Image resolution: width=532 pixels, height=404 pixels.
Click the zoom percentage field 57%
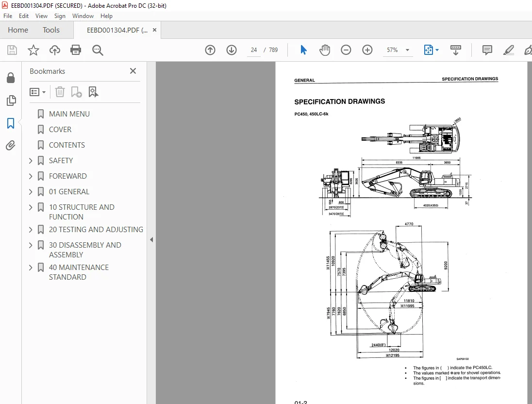coord(392,50)
